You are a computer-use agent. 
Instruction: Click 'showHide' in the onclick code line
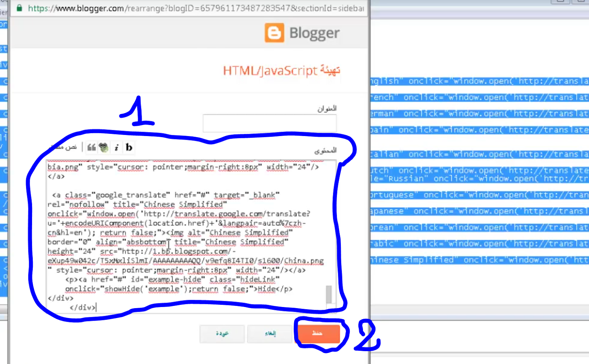pos(122,289)
